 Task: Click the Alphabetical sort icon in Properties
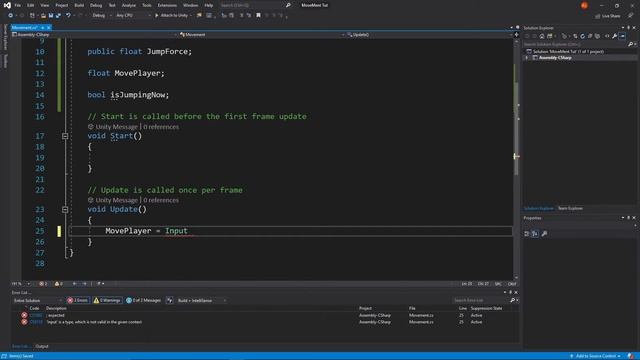pos(535,233)
